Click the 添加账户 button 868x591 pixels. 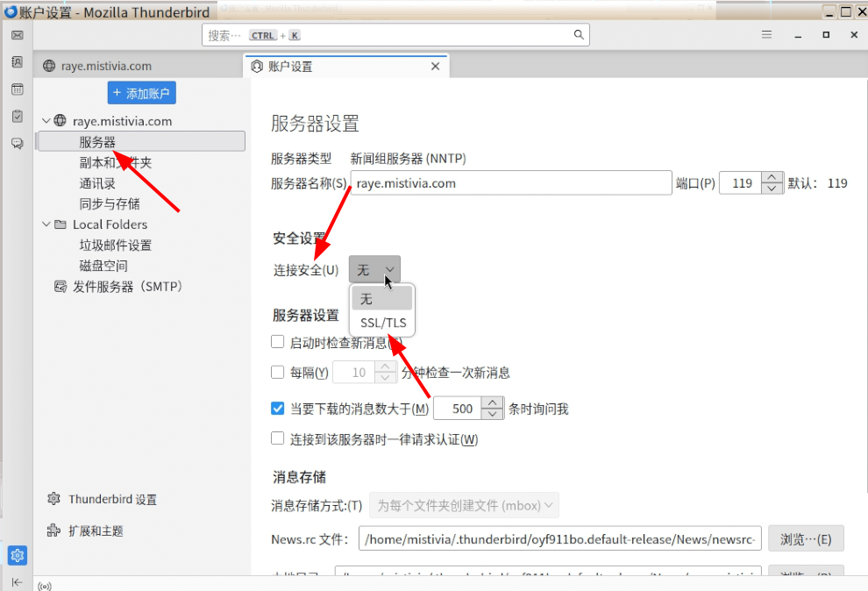[142, 93]
